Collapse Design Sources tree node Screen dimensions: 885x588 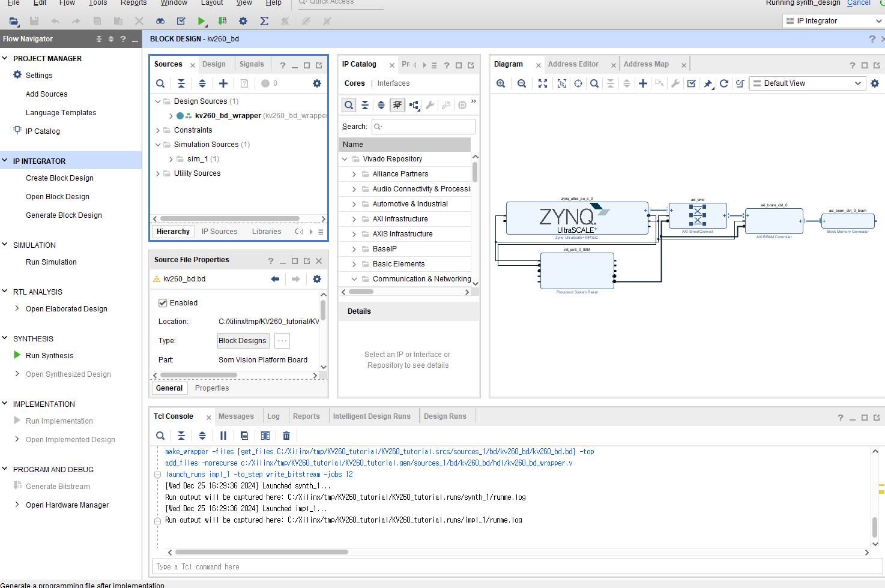[158, 101]
